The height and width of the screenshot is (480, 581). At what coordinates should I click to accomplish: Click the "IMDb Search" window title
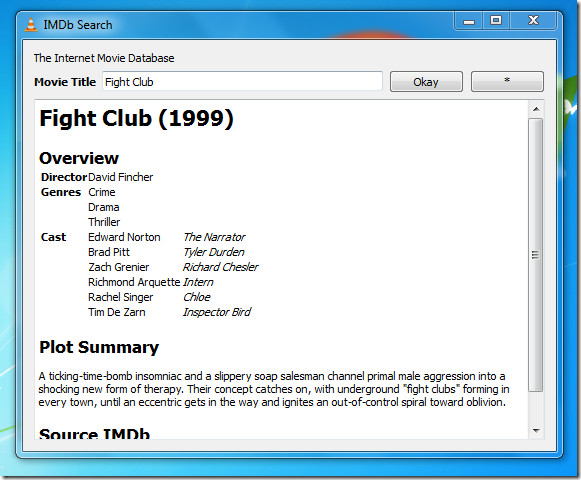click(x=78, y=25)
